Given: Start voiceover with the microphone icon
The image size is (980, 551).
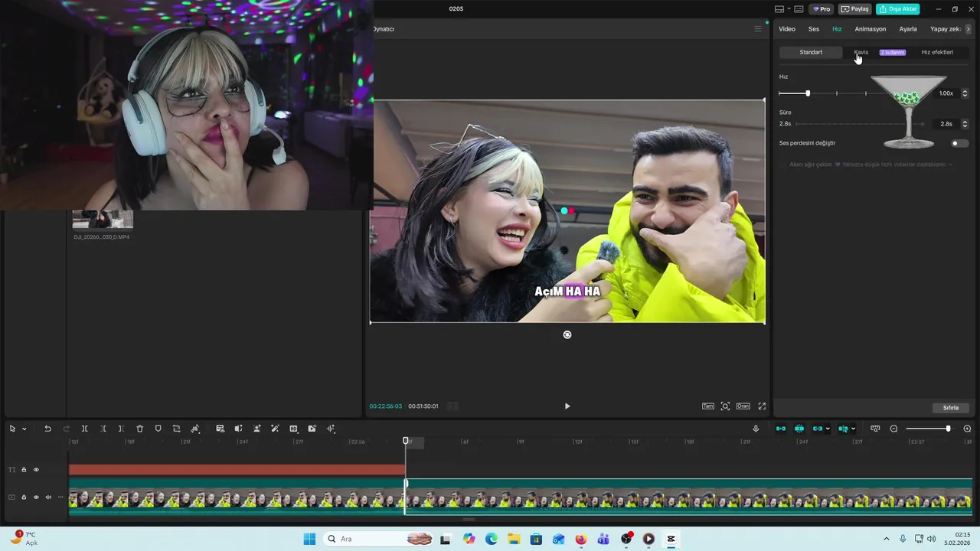Looking at the screenshot, I should coord(756,429).
